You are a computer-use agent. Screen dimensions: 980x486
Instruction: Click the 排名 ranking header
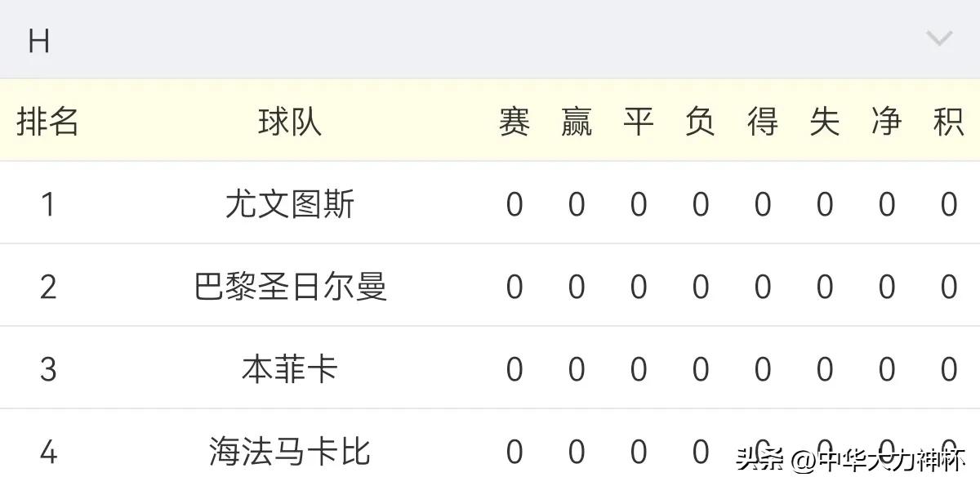tap(47, 121)
